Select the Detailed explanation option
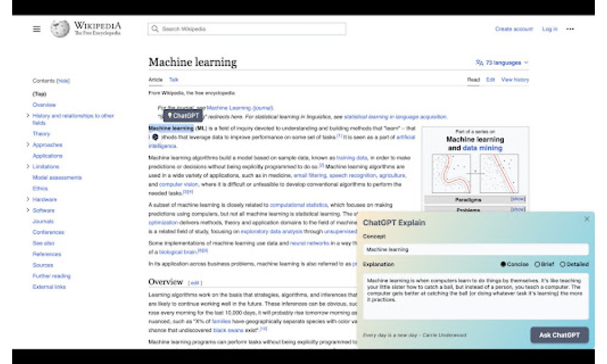Image resolution: width=607 pixels, height=364 pixels. click(x=574, y=264)
